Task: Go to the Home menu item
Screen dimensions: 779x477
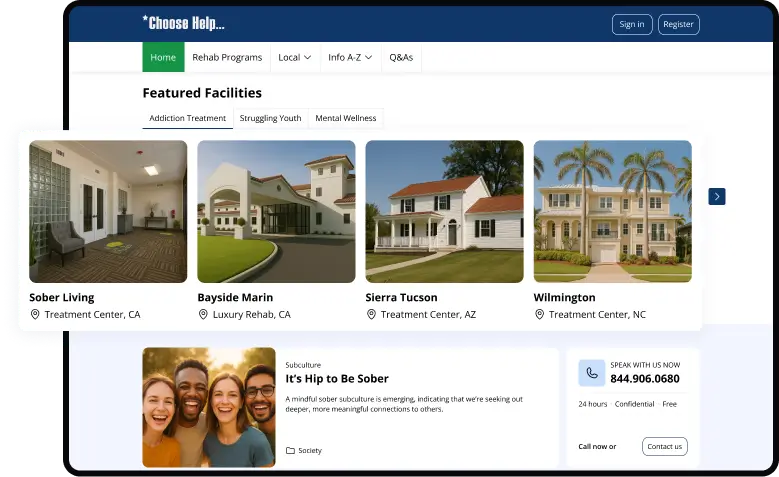Action: pyautogui.click(x=163, y=58)
